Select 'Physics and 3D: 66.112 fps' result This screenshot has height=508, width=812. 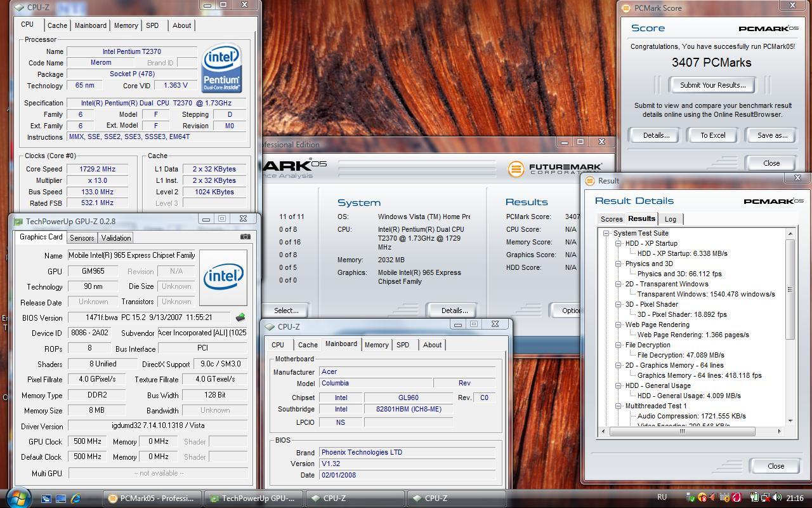click(x=679, y=274)
